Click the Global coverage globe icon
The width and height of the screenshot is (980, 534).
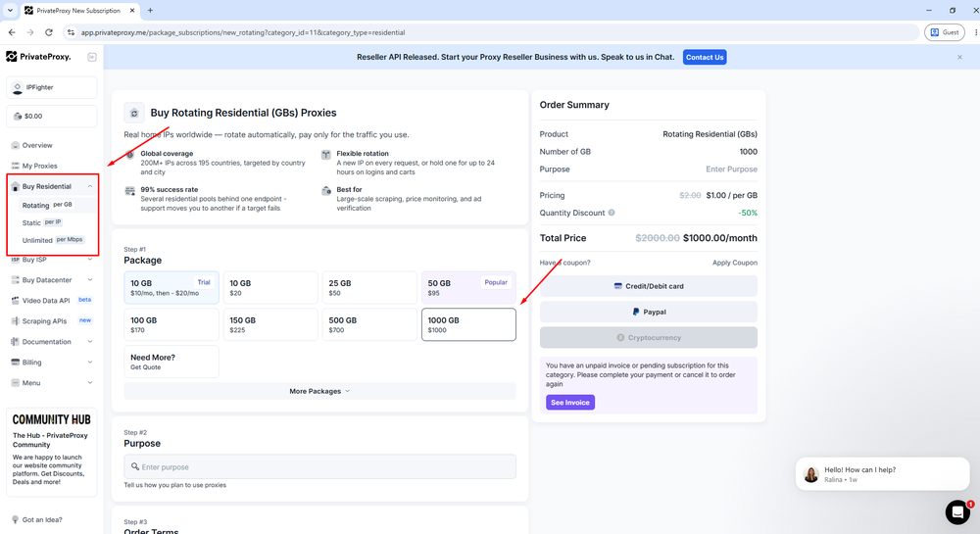pos(130,154)
